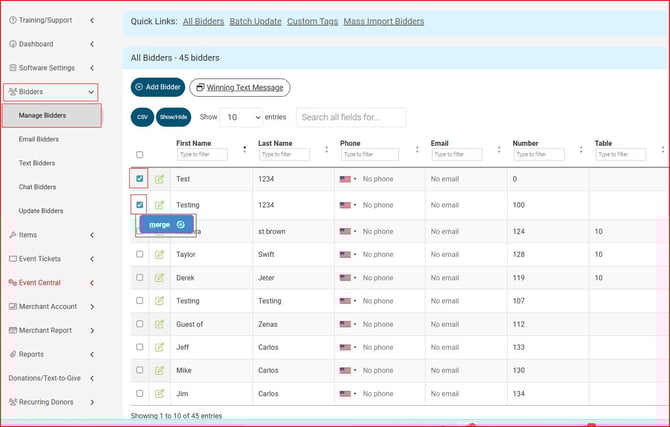Image resolution: width=670 pixels, height=427 pixels.
Task: Select Email Bidders in the sidebar
Action: coord(39,139)
